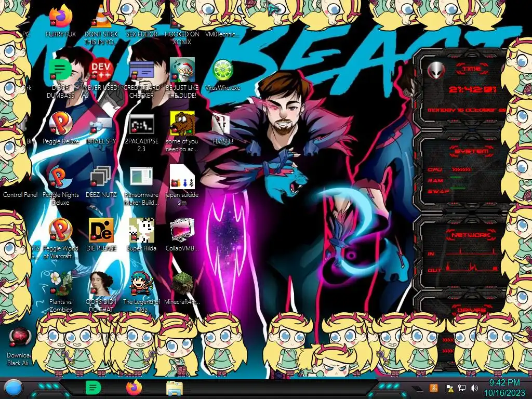The image size is (532, 399).
Task: Open the Minecraft4Fr... grass block icon
Action: click(x=182, y=284)
